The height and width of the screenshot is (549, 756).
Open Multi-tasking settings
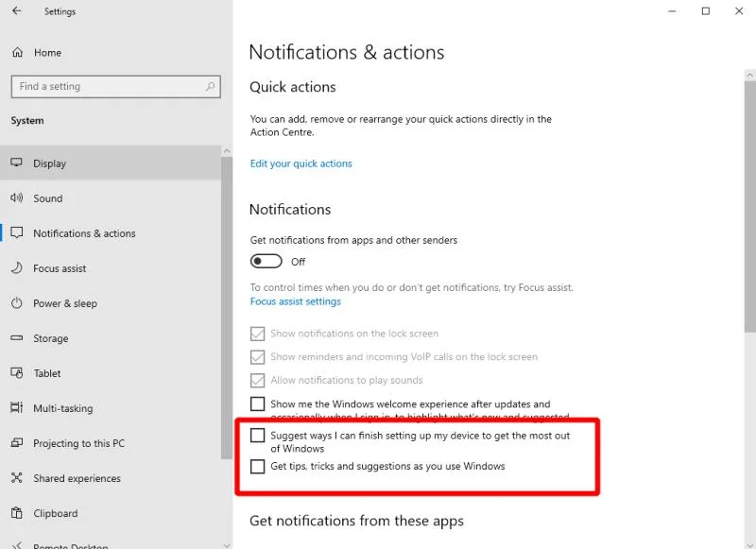pos(111,408)
